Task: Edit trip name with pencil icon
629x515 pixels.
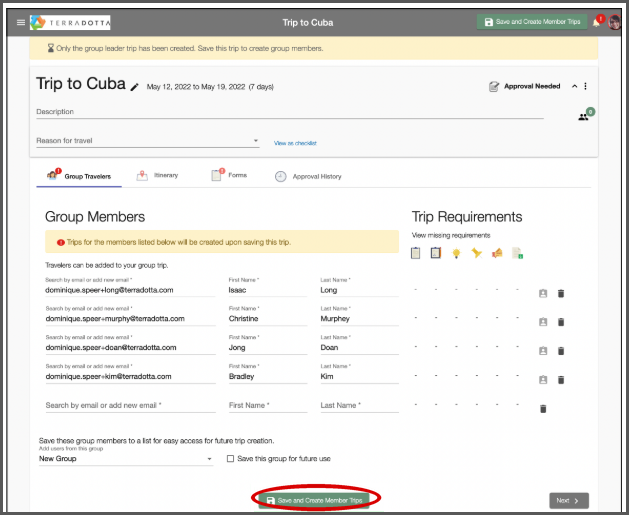Action: click(x=135, y=87)
